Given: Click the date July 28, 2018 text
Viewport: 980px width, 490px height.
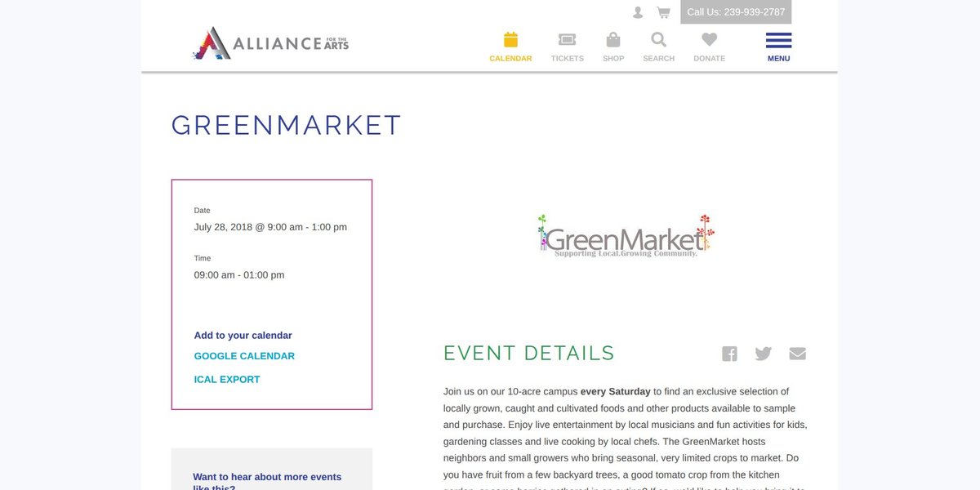Looking at the screenshot, I should 270,227.
